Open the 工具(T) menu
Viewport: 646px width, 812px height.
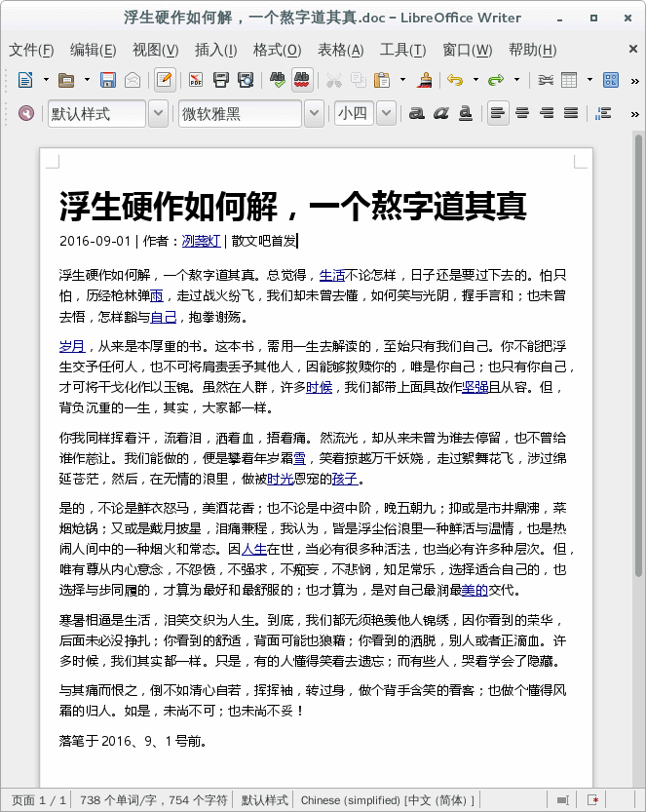pyautogui.click(x=402, y=51)
